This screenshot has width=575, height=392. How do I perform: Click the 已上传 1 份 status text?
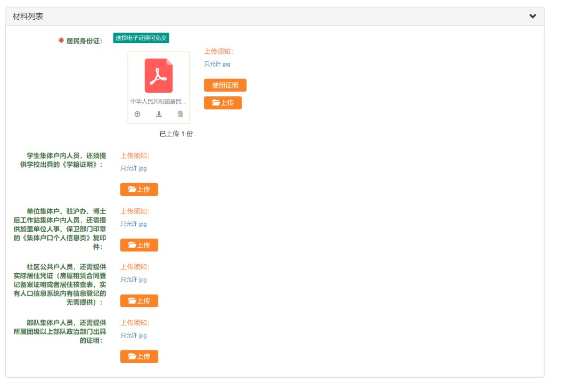pos(176,134)
